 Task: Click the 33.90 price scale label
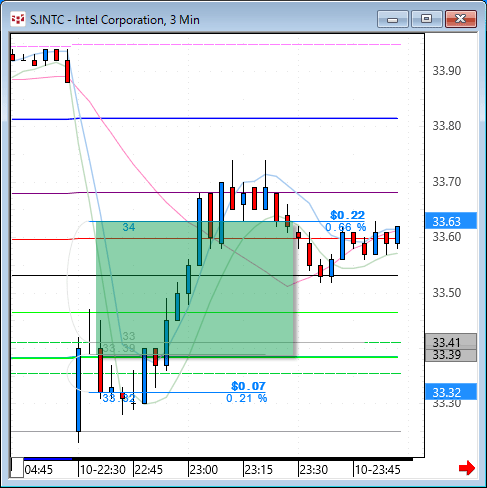pos(447,71)
